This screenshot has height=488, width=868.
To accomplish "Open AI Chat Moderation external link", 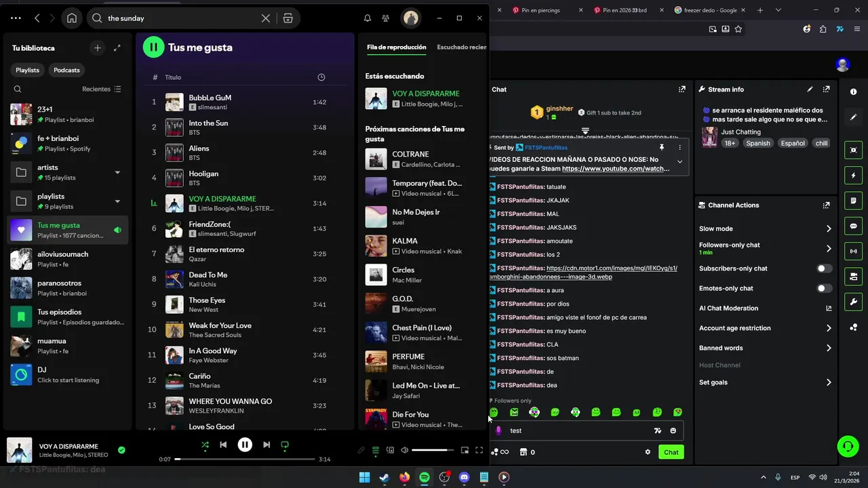I will tap(829, 308).
